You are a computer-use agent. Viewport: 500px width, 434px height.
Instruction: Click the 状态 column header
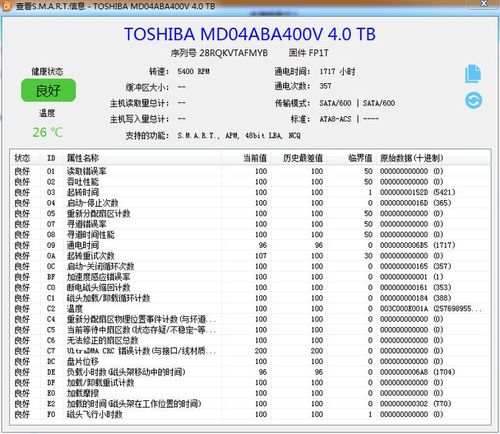[22, 158]
